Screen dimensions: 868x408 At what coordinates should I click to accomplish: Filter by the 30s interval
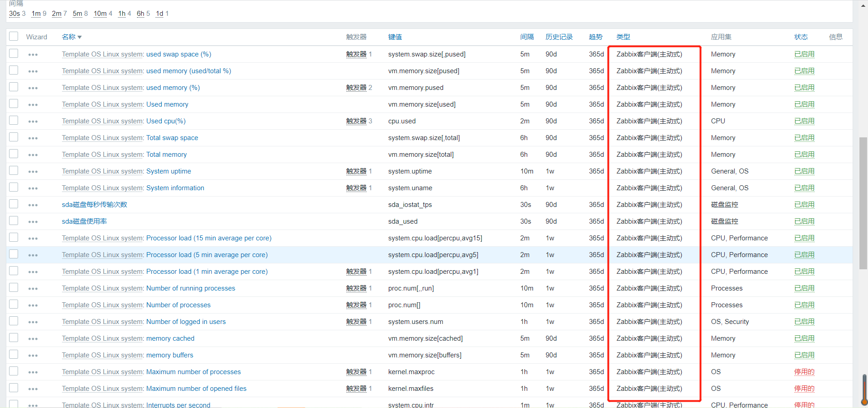tap(14, 14)
